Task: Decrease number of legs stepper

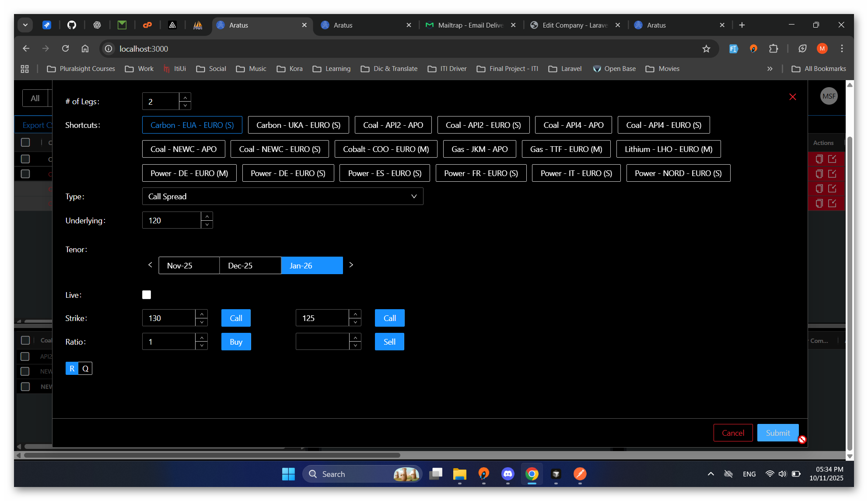Action: click(x=185, y=105)
